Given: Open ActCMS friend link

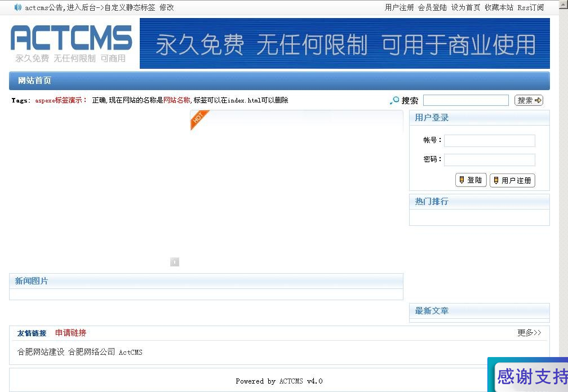Looking at the screenshot, I should (x=131, y=352).
